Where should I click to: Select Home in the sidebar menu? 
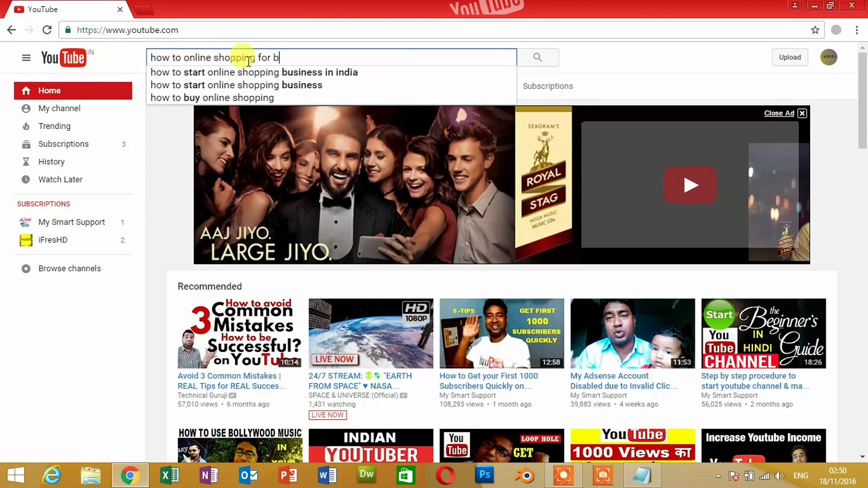[50, 90]
